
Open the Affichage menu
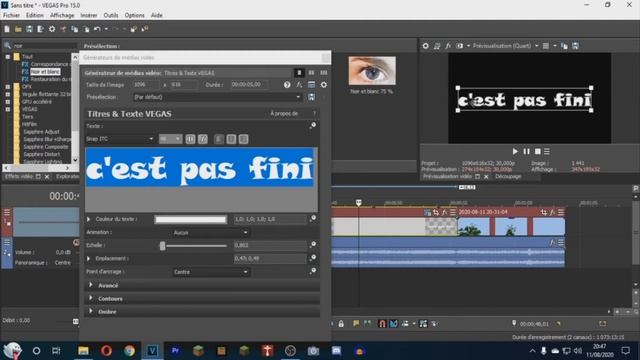point(62,15)
